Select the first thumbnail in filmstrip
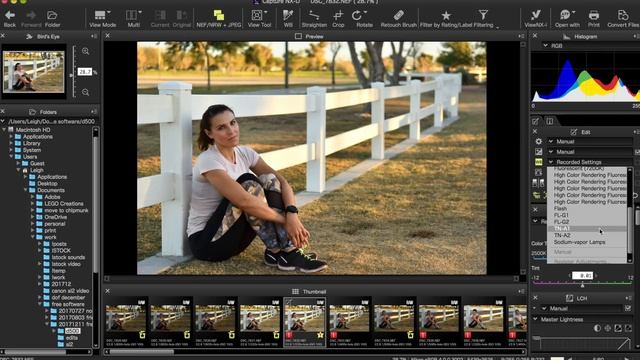The height and width of the screenshot is (360, 640). (126, 322)
